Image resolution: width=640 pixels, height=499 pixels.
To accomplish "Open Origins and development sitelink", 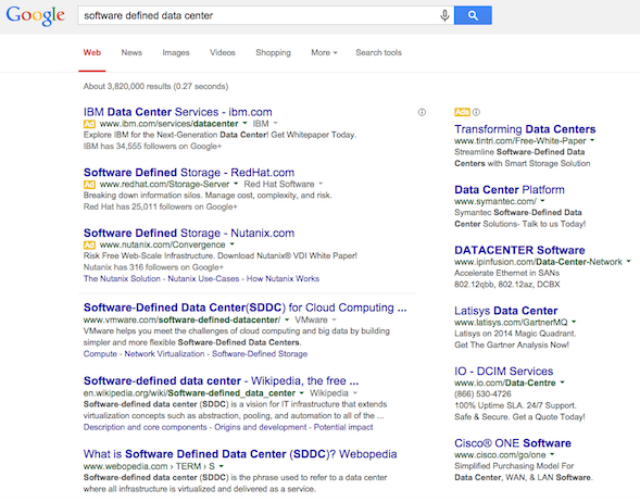I will tap(260, 427).
